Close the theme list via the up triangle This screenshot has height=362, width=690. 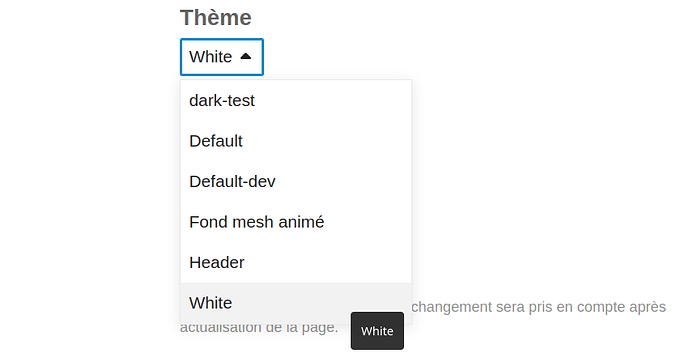[x=246, y=56]
